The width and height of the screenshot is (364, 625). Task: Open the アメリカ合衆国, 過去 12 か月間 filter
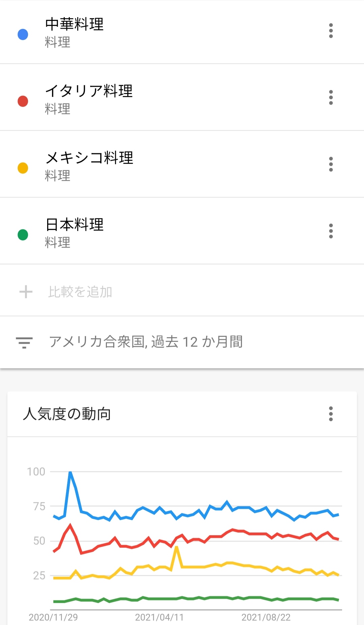point(146,342)
